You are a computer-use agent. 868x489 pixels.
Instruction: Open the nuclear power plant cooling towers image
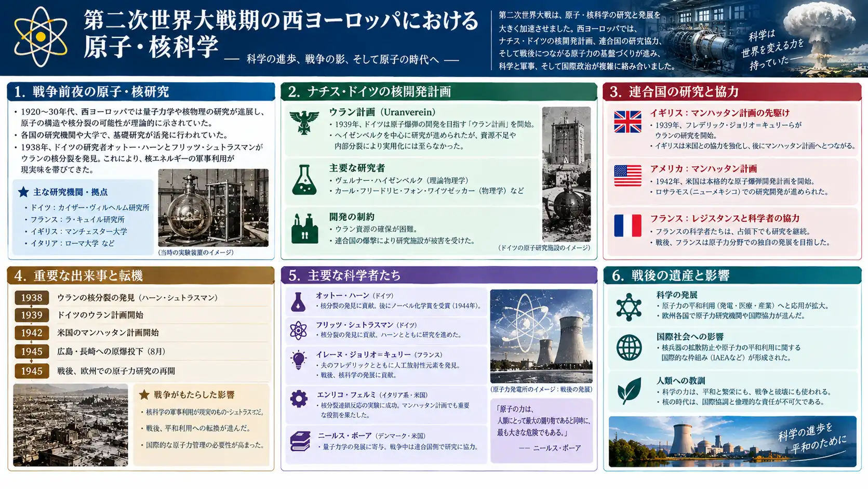(541, 336)
